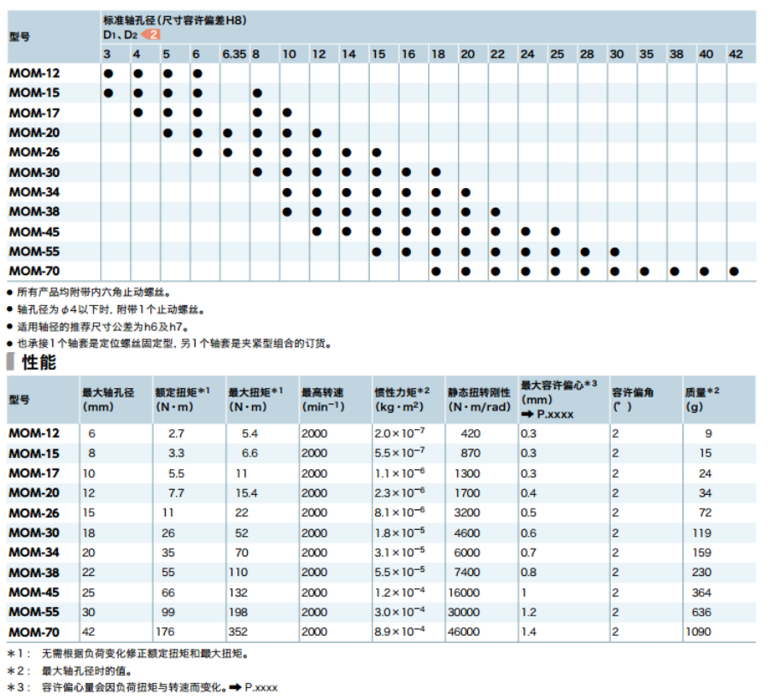This screenshot has width=768, height=700.
Task: Click max torque value 110 for MOM-38
Action: point(238,572)
